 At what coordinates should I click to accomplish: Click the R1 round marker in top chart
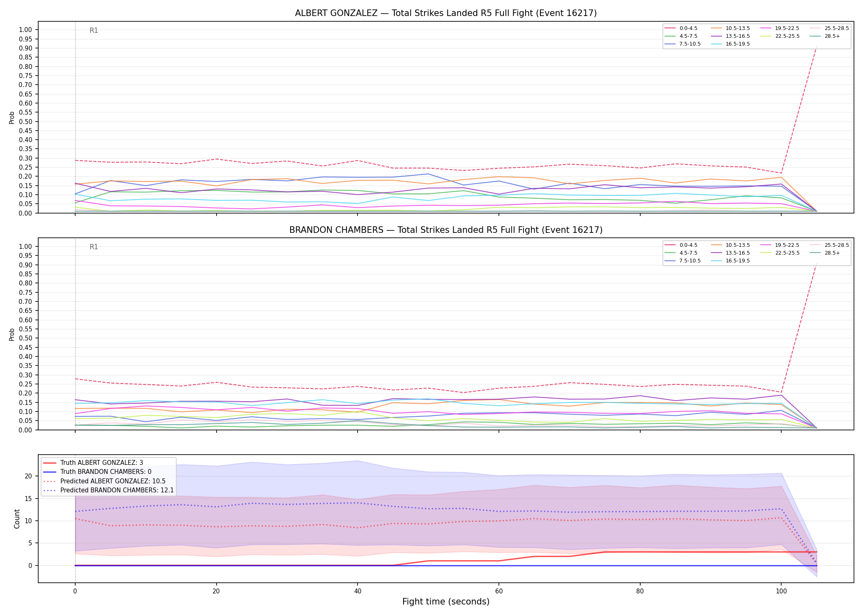tap(94, 30)
